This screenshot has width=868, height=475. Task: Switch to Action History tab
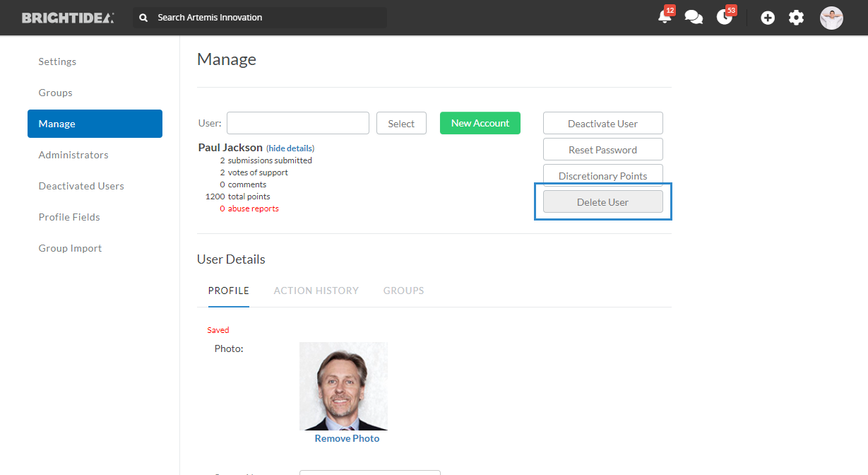pyautogui.click(x=316, y=291)
